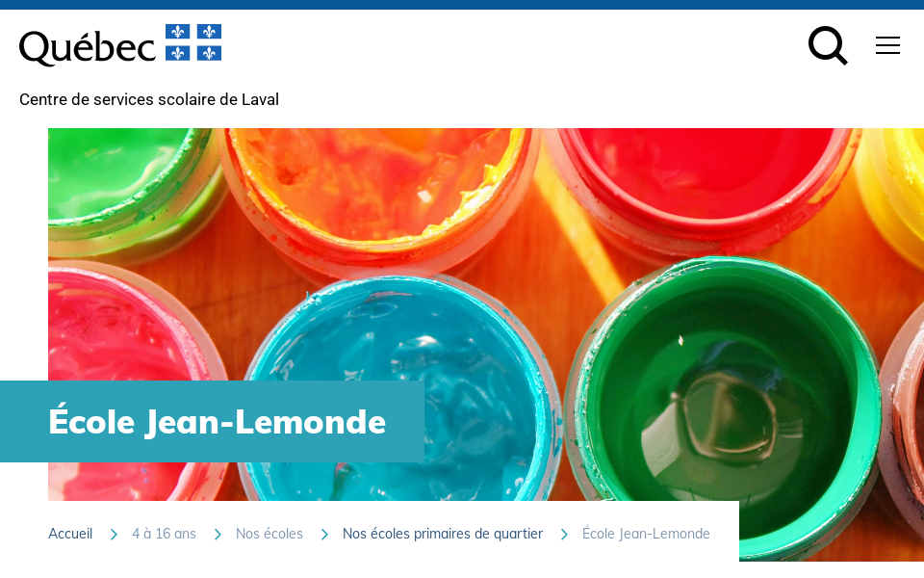Open the hamburger menu

[887, 45]
